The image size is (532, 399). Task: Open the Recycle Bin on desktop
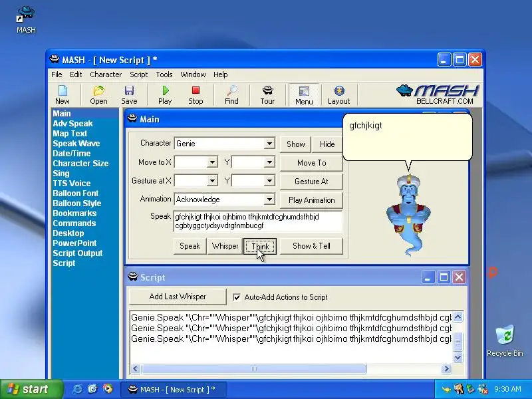pos(505,340)
